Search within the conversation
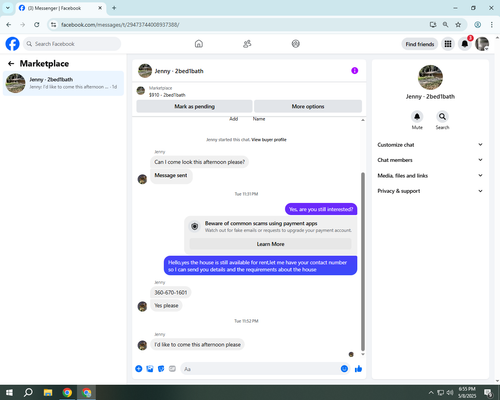500x400 pixels. (x=442, y=117)
